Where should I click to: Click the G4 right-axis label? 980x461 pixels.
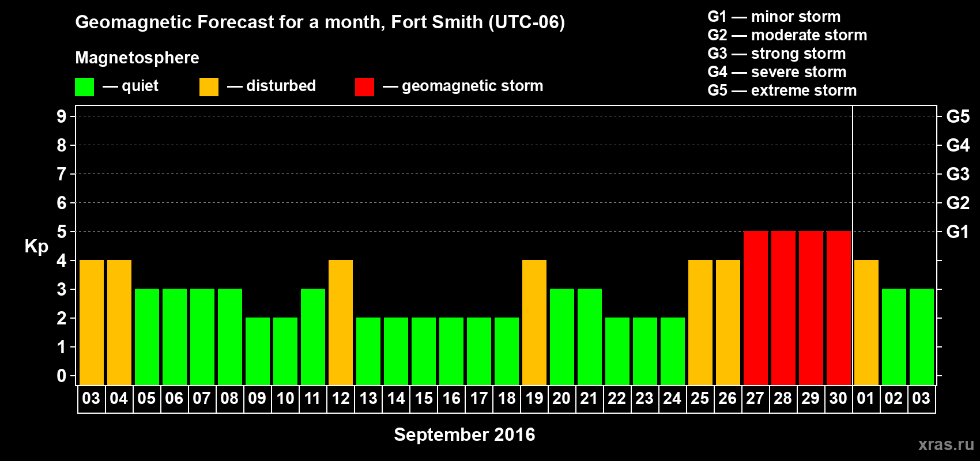click(x=958, y=145)
